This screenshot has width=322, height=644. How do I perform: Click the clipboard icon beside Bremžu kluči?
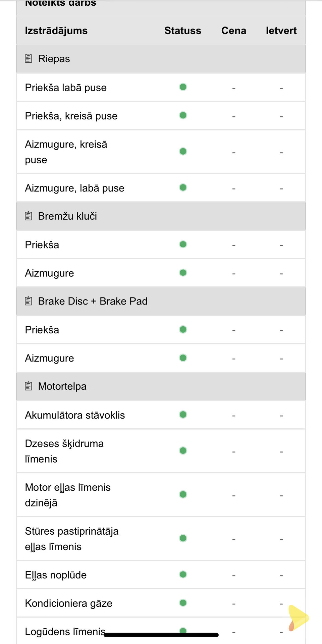29,216
